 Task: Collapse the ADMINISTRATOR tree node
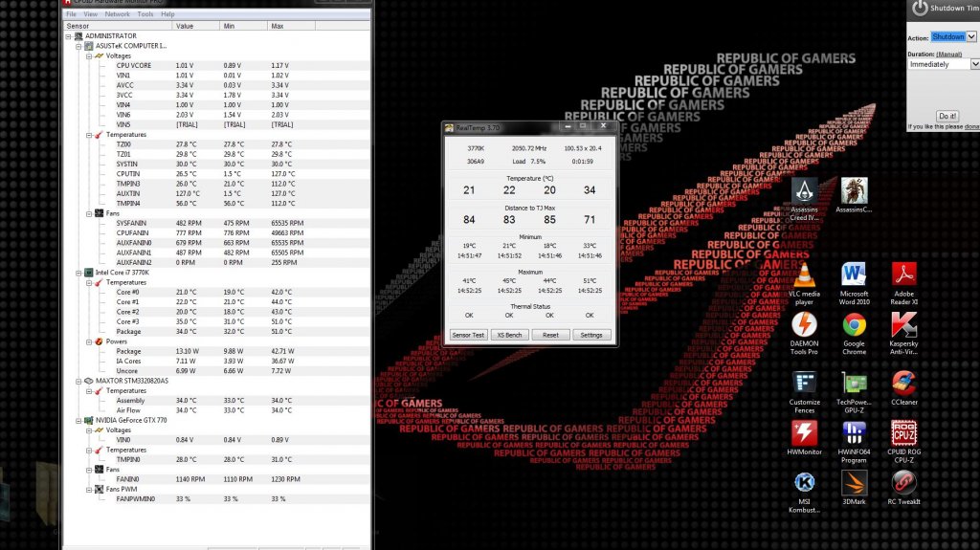(x=69, y=36)
